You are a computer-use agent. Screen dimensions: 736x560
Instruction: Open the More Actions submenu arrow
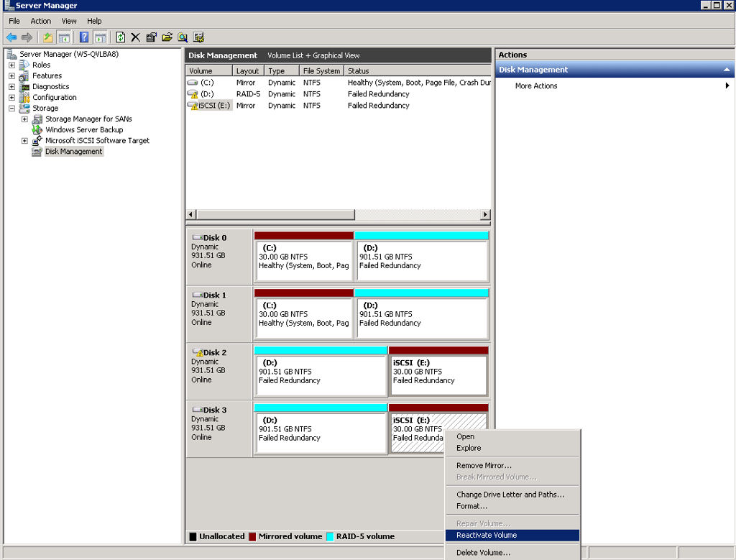(x=727, y=86)
